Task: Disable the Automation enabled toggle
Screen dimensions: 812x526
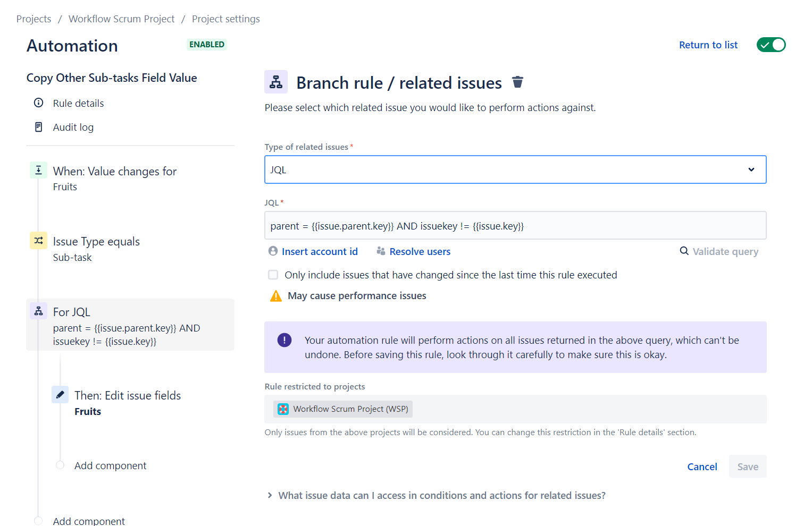Action: [771, 45]
